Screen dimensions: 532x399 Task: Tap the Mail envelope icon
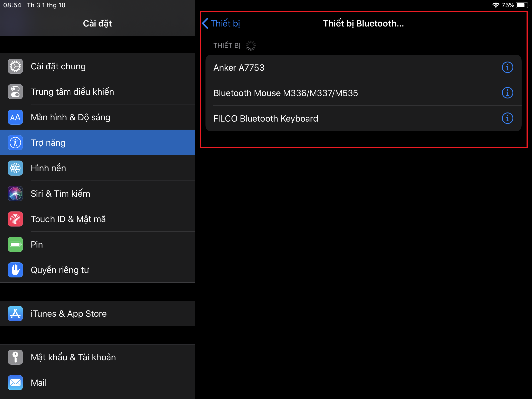pyautogui.click(x=15, y=383)
